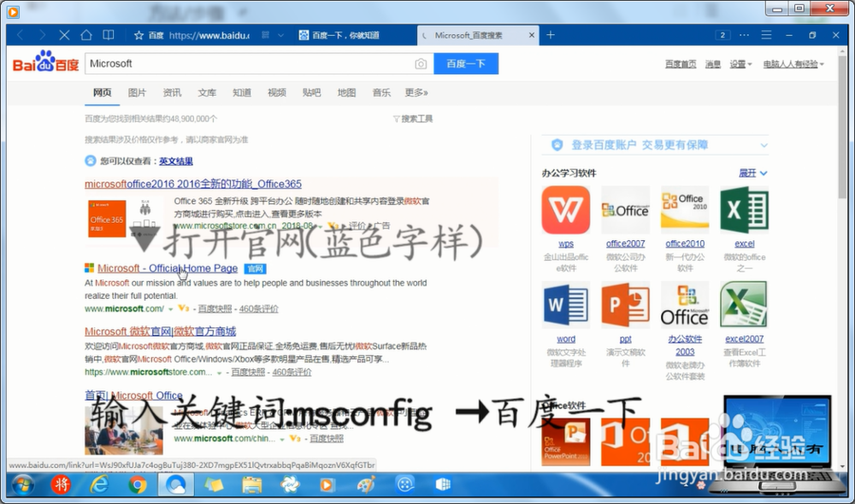Open Google Chrome from the taskbar

(136, 485)
